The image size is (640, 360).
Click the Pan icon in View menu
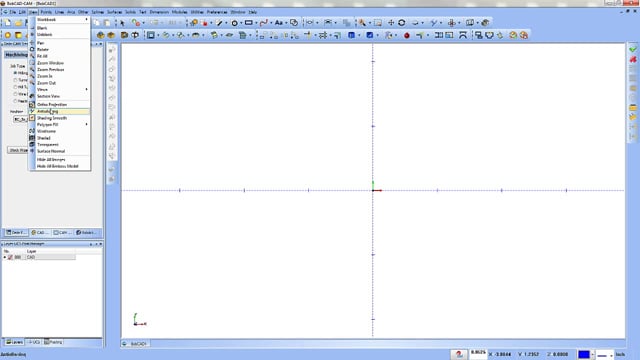tap(32, 43)
